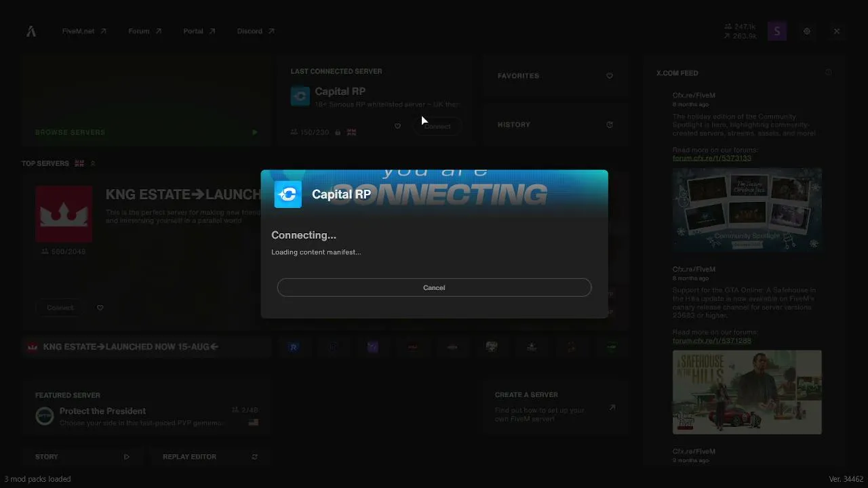Image resolution: width=868 pixels, height=488 pixels.
Task: Open the FiveM.net link
Action: click(x=84, y=31)
